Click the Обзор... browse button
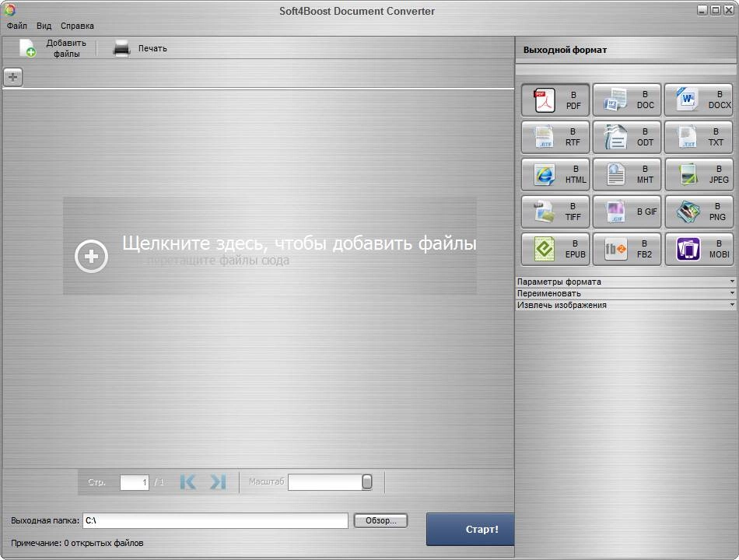The image size is (739, 560). coord(381,520)
